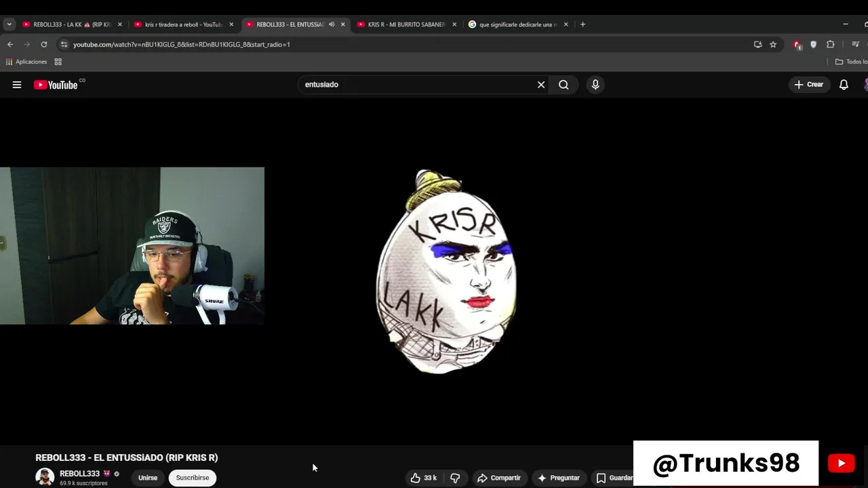Click the grid icon in bookmarks bar
The height and width of the screenshot is (488, 868).
58,62
